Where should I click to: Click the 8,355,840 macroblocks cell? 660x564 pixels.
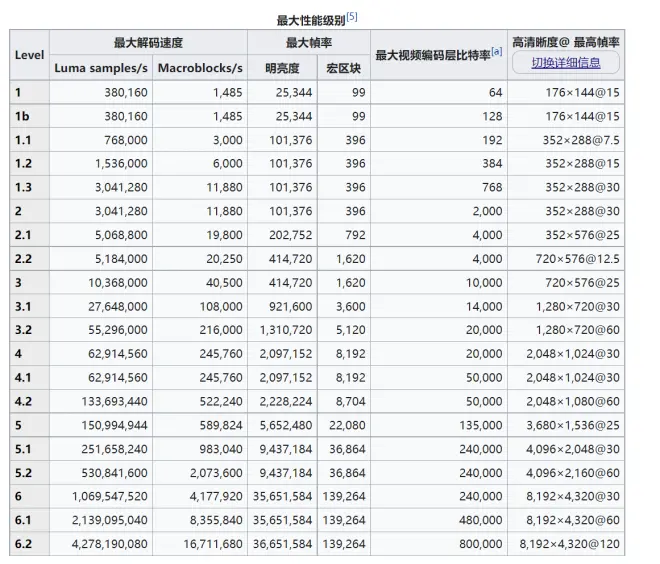200,520
